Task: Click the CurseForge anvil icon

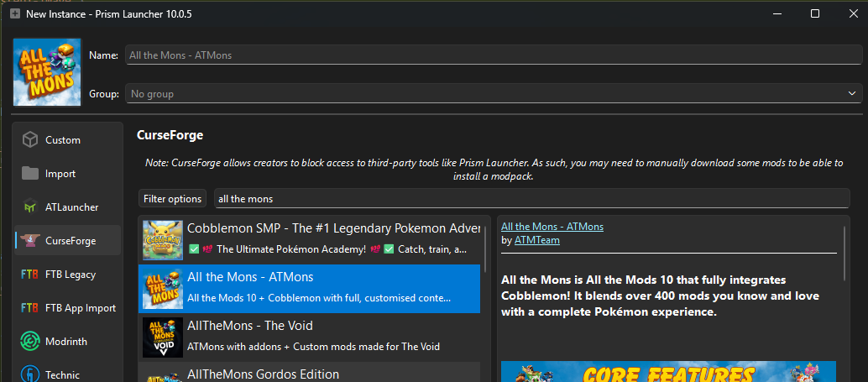Action: pyautogui.click(x=31, y=241)
